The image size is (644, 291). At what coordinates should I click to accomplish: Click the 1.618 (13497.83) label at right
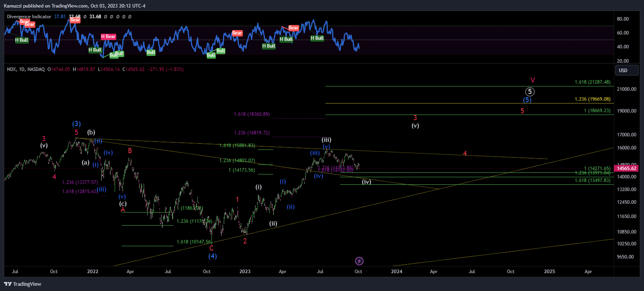(592, 180)
